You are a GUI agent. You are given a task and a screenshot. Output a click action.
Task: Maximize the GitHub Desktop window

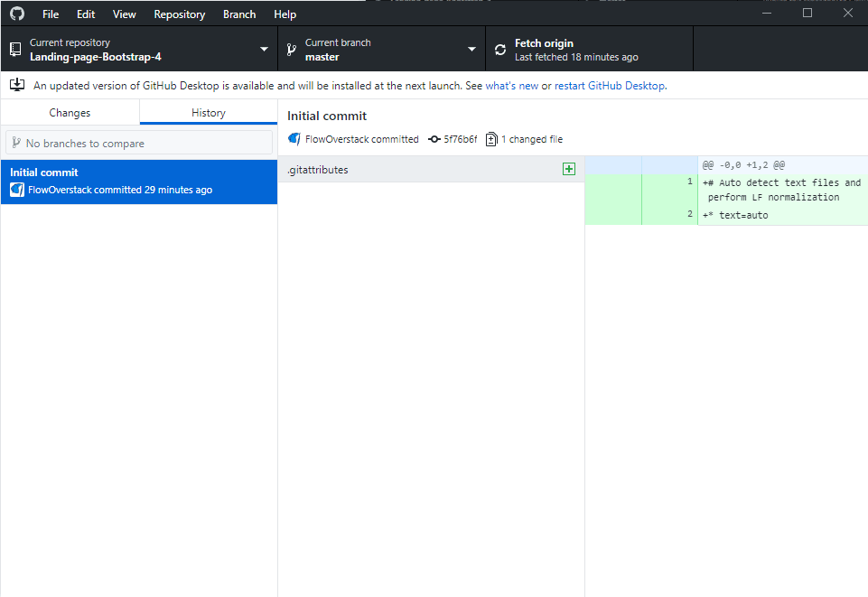point(807,13)
